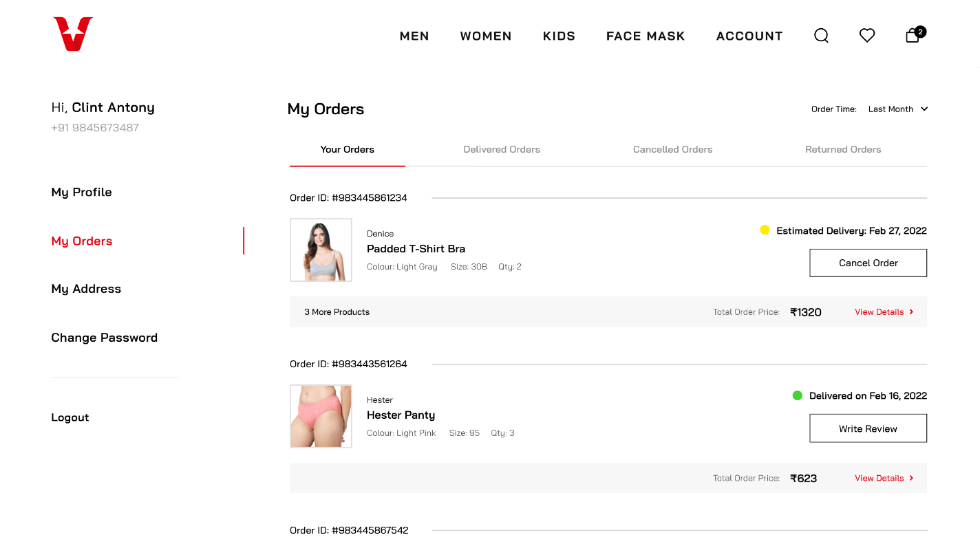Screen dimensions: 980x546
Task: Open the Hester Panty product thumbnail
Action: pyautogui.click(x=321, y=417)
